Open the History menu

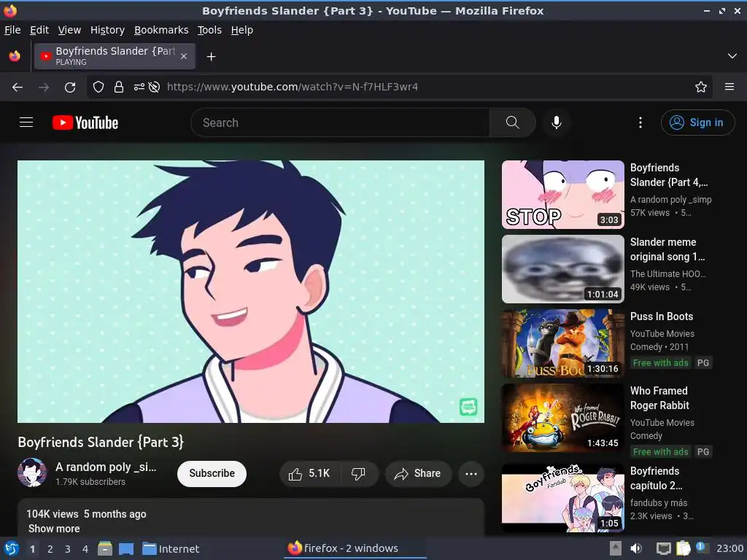(x=107, y=30)
